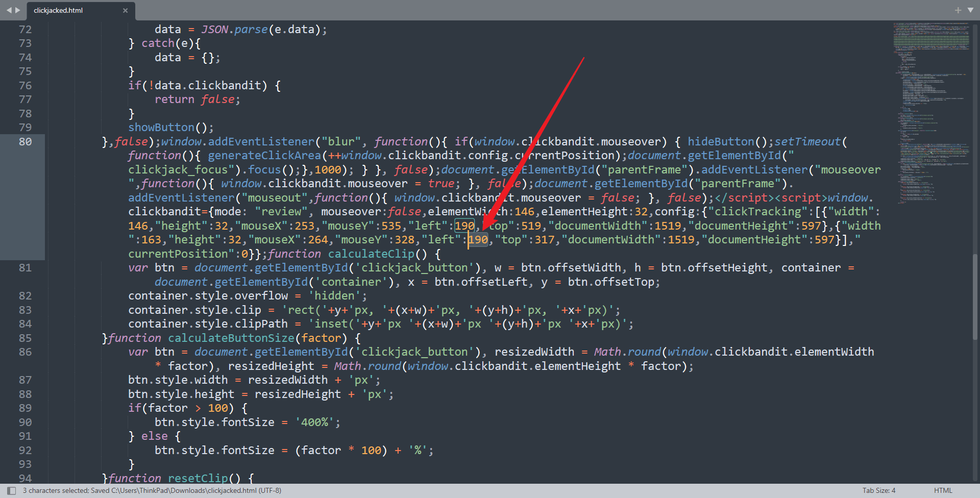This screenshot has width=980, height=498.
Task: Click the vertical scrollbar thumb
Action: click(975, 296)
